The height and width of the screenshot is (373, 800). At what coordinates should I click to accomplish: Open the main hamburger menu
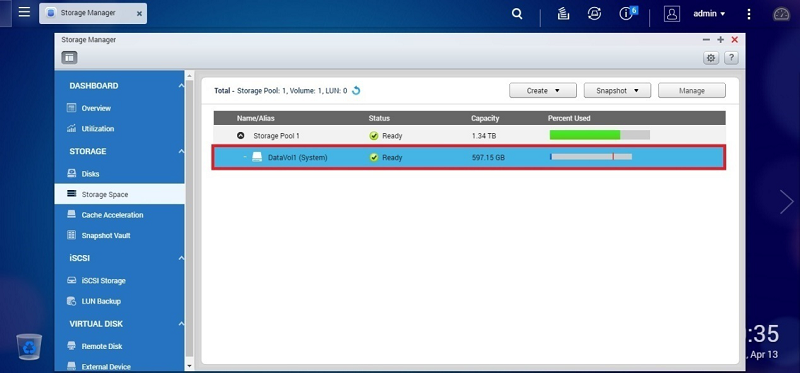click(24, 12)
